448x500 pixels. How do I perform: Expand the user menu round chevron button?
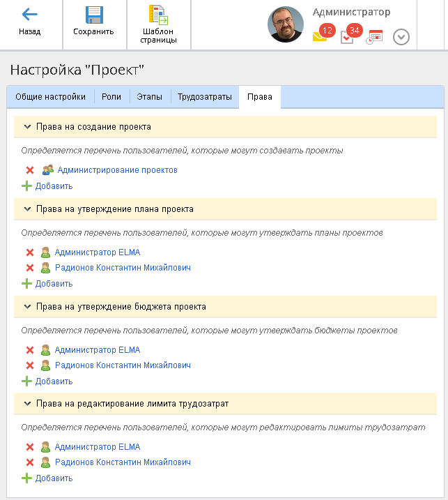pos(401,37)
